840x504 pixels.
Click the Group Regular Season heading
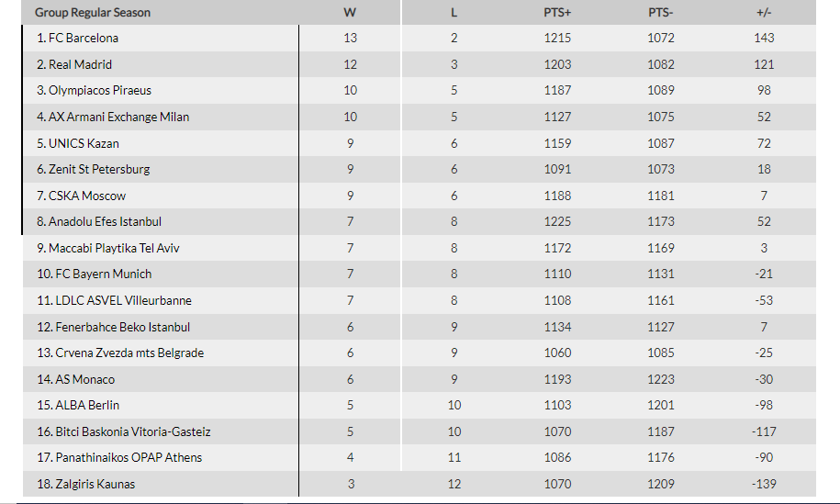[93, 13]
